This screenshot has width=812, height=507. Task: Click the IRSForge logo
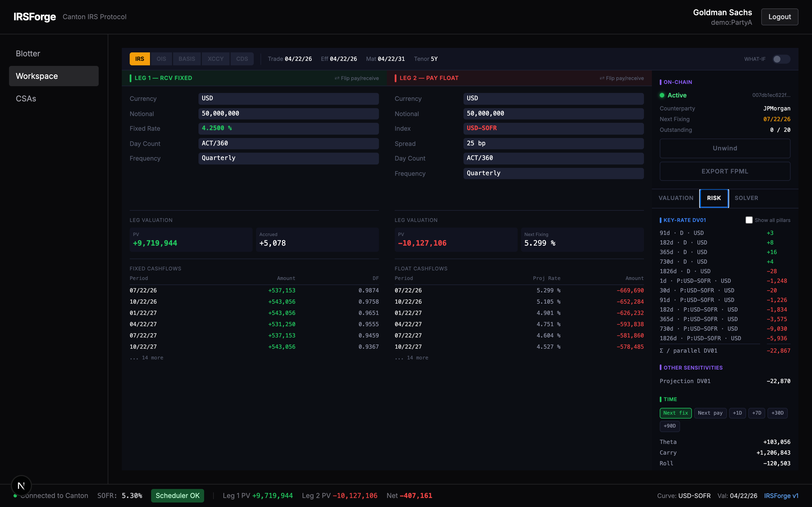click(35, 16)
